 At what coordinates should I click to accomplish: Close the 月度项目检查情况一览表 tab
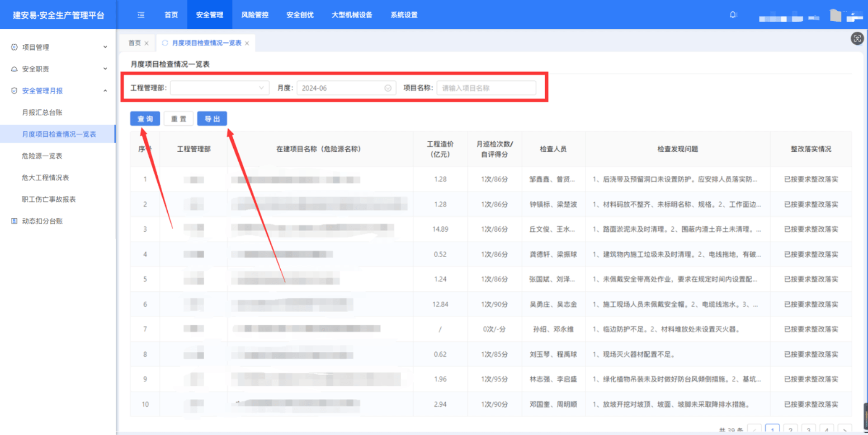247,43
